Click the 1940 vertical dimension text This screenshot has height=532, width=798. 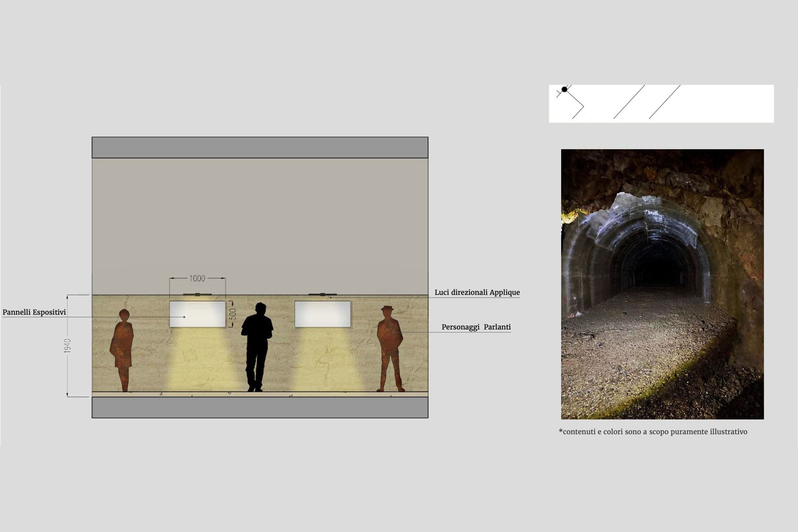(67, 346)
